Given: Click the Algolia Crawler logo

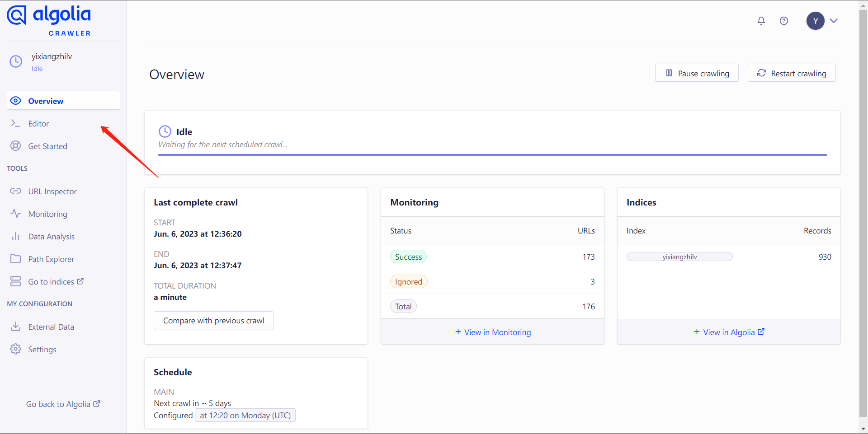Looking at the screenshot, I should tap(49, 21).
